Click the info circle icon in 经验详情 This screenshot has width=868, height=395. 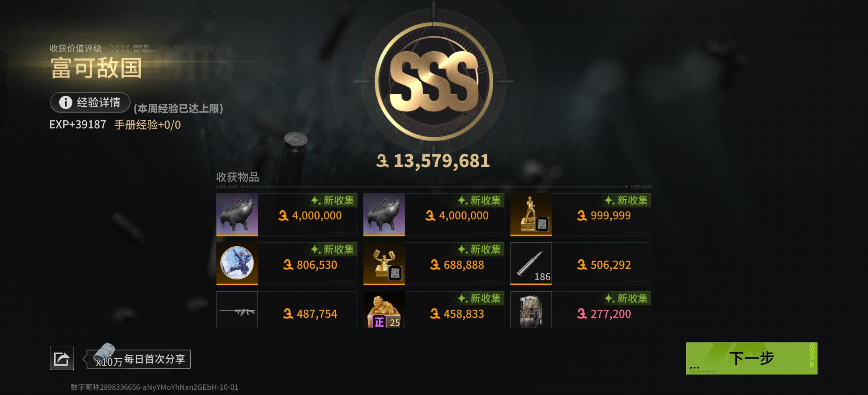[65, 102]
